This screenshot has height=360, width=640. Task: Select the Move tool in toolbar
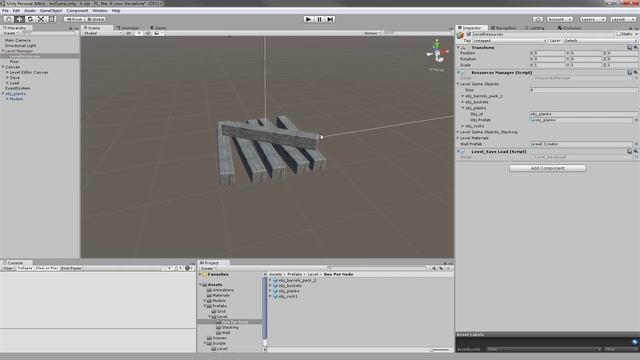19,19
